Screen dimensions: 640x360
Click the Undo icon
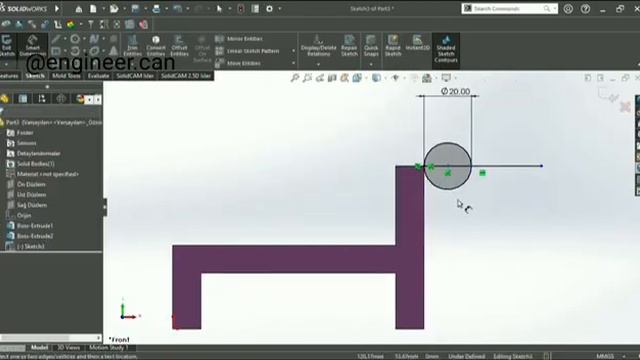pos(177,9)
